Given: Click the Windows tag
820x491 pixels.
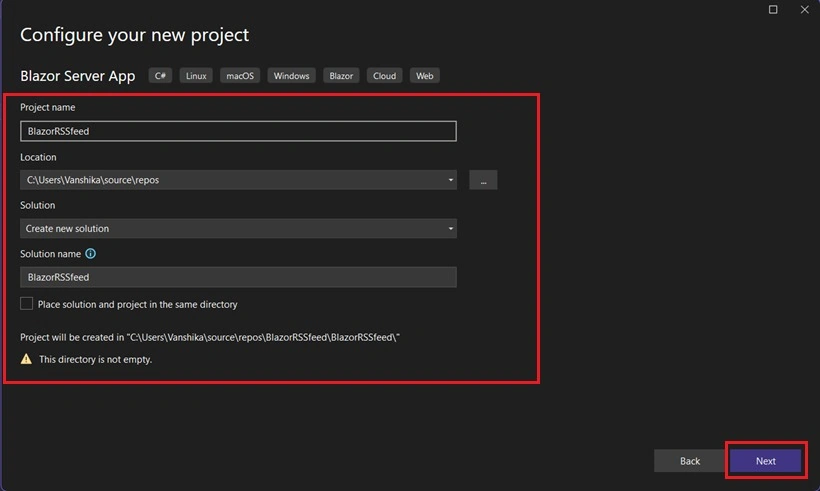Looking at the screenshot, I should point(291,76).
